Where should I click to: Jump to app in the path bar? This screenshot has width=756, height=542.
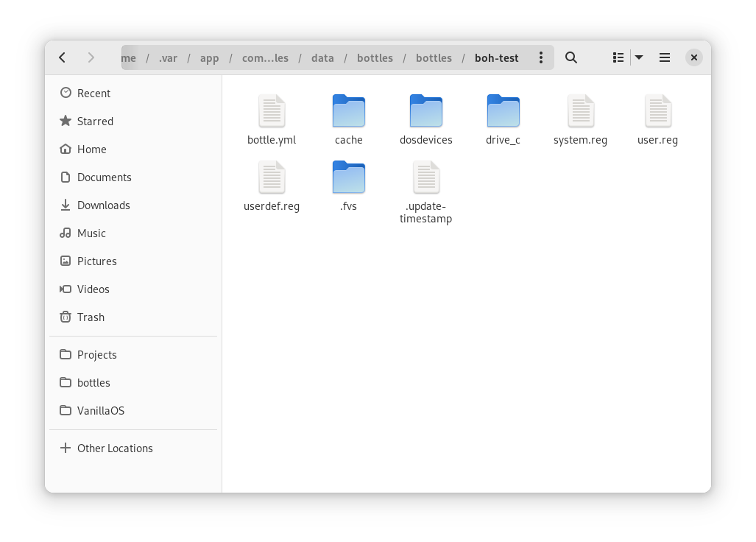pyautogui.click(x=209, y=58)
